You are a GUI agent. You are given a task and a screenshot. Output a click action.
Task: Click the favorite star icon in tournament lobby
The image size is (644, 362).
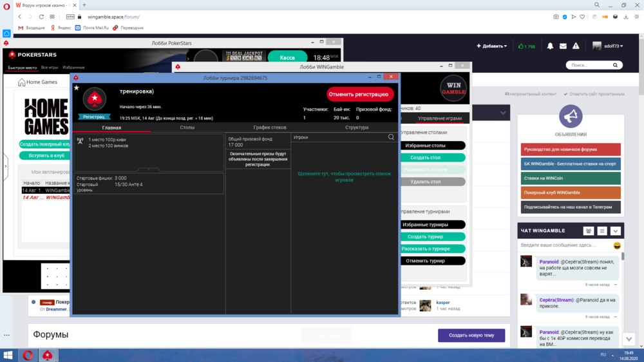point(77,88)
